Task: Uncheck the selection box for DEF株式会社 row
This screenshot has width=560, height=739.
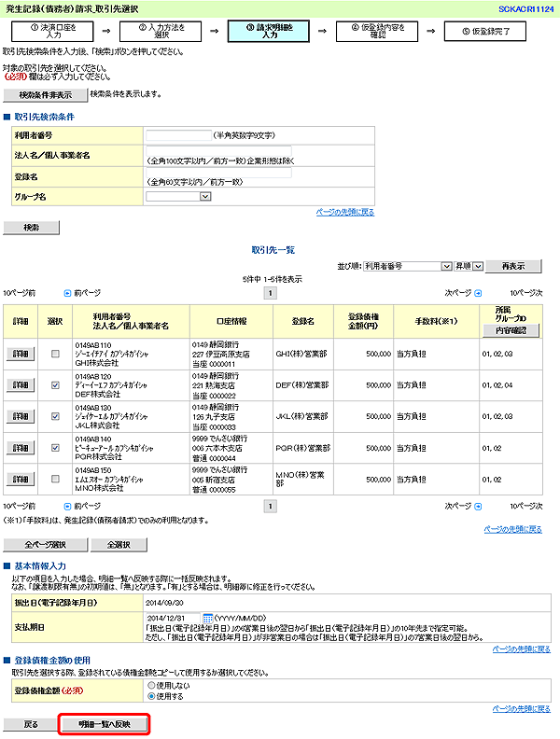Action: tap(55, 385)
